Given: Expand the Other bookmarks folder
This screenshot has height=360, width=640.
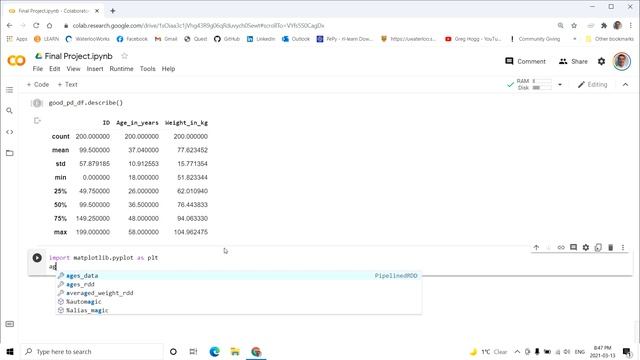Looking at the screenshot, I should pos(609,39).
